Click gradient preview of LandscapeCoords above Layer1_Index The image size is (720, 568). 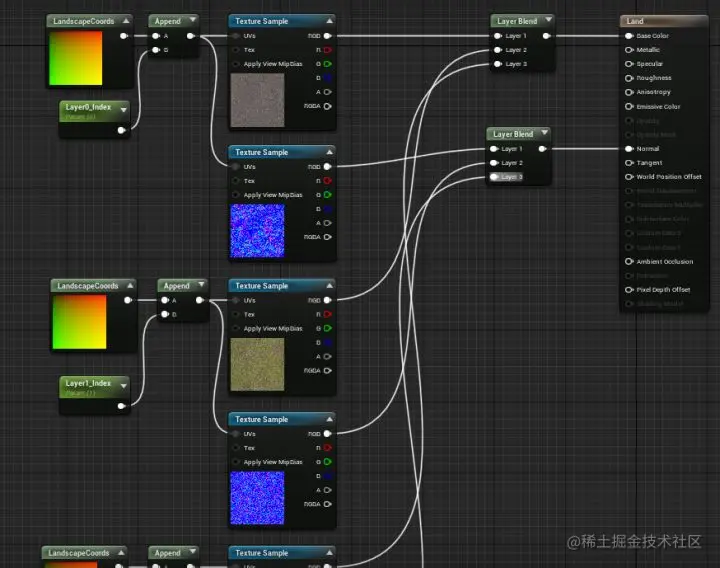pos(79,322)
